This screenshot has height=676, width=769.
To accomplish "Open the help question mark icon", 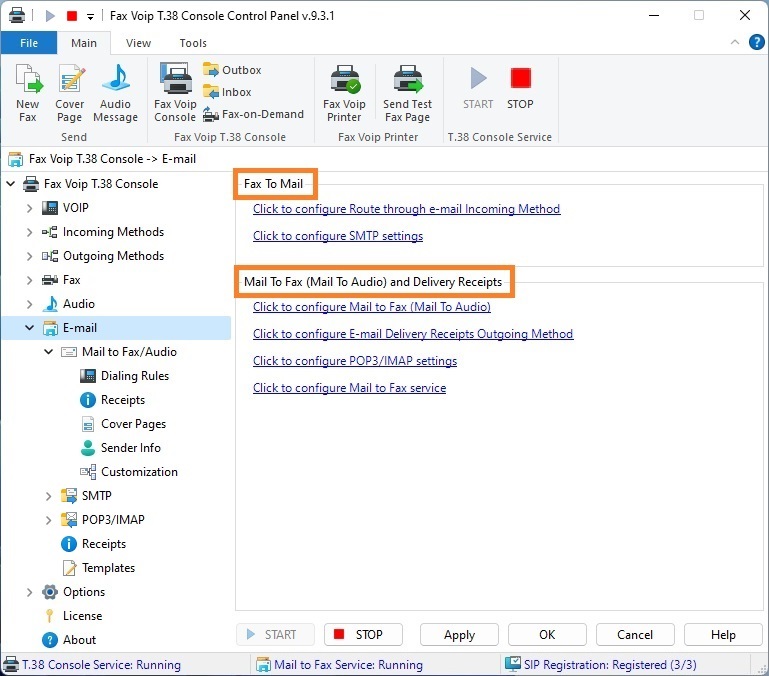I will (756, 42).
